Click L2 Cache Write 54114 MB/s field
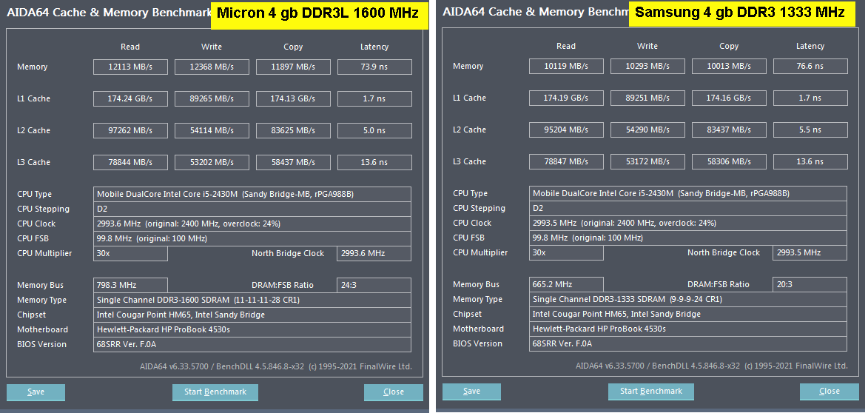Viewport: 868px width, 413px height. [212, 131]
